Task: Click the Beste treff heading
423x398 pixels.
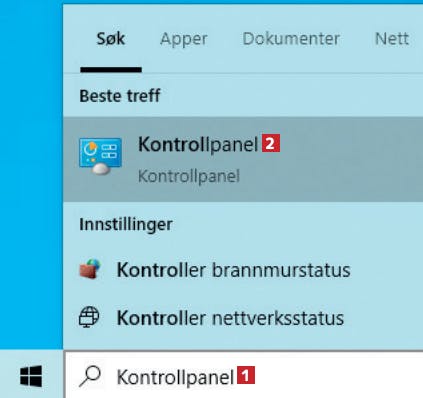Action: click(120, 96)
